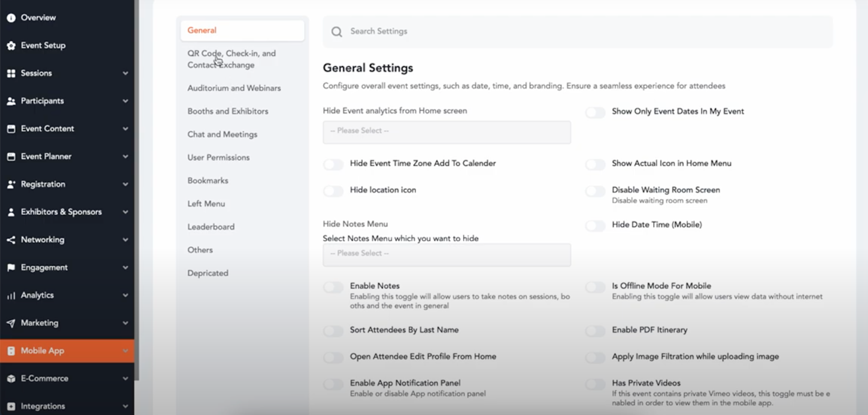Open Chat and Meetings settings
Image resolution: width=868 pixels, height=415 pixels.
click(x=222, y=135)
